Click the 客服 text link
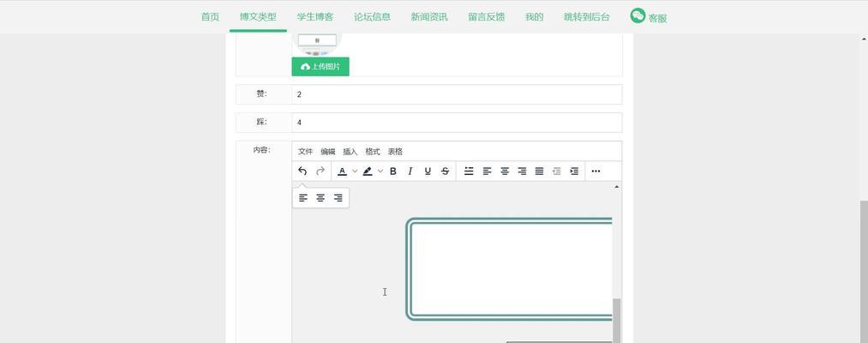Screen dimensions: 868x343 [658, 18]
